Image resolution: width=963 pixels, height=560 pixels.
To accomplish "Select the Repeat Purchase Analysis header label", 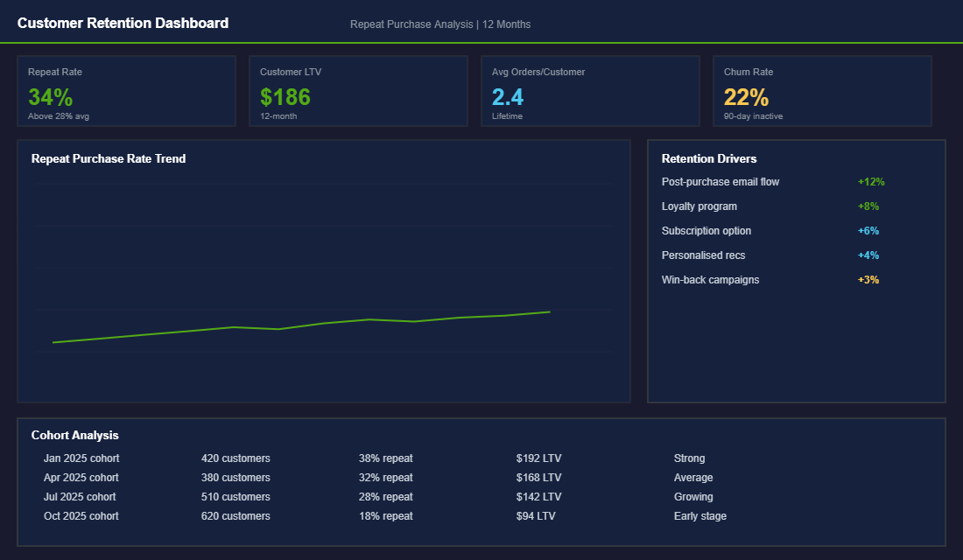I will (x=440, y=24).
